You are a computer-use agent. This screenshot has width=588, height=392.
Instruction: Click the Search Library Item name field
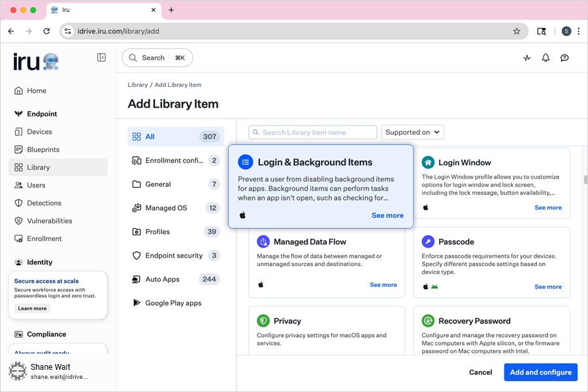pos(314,133)
